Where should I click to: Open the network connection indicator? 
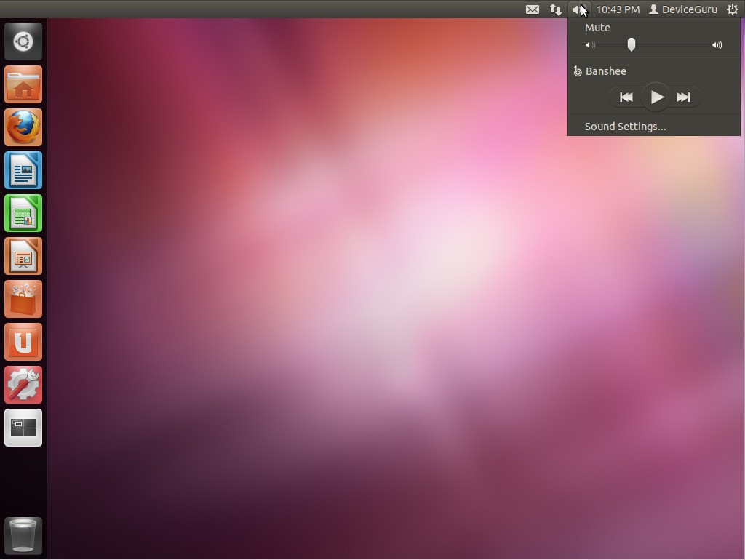click(x=555, y=9)
